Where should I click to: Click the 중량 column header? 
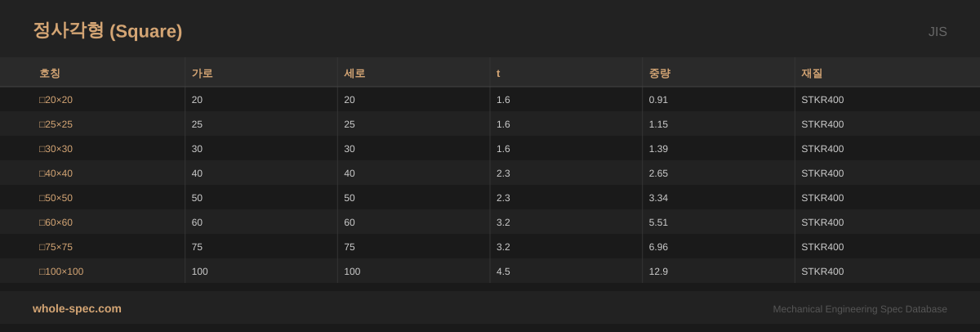point(659,74)
